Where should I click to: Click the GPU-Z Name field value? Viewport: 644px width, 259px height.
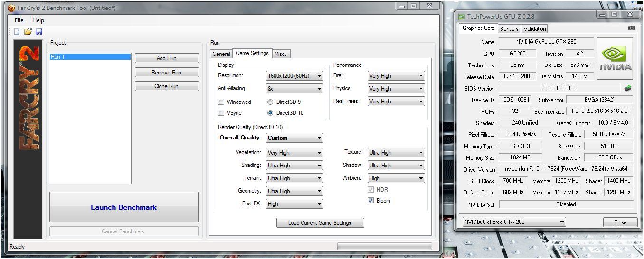coord(546,42)
